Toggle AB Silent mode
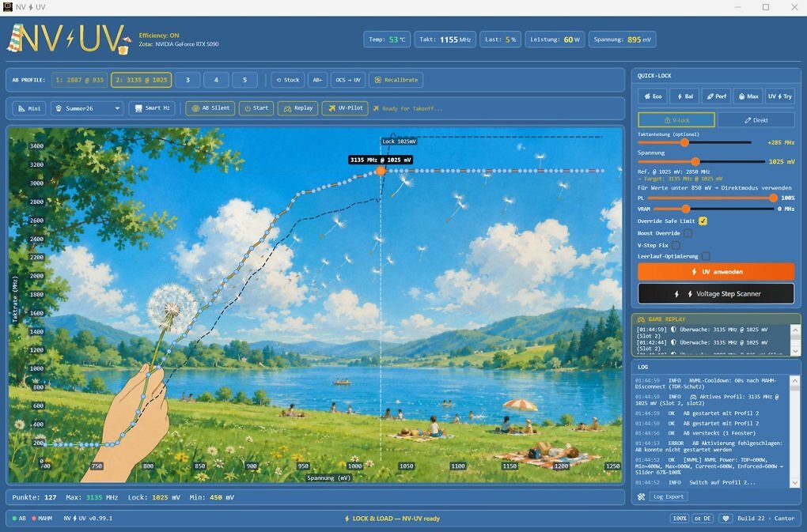 pos(210,108)
